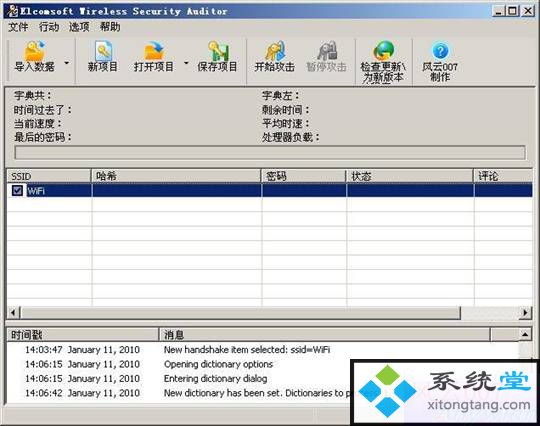This screenshot has width=540, height=426.
Task: Click the 时间戳 log column header
Action: pos(83,334)
